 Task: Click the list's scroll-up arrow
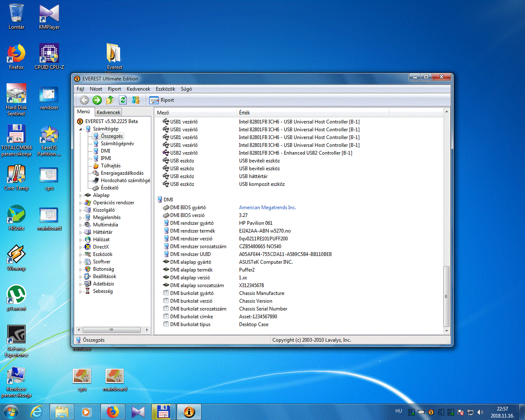pyautogui.click(x=447, y=112)
